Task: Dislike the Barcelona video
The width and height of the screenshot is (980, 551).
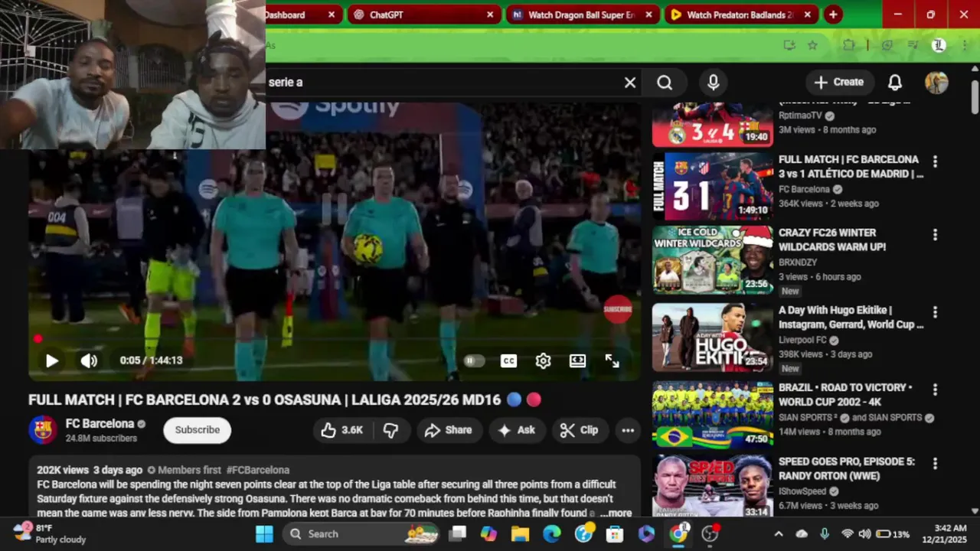Action: (390, 430)
